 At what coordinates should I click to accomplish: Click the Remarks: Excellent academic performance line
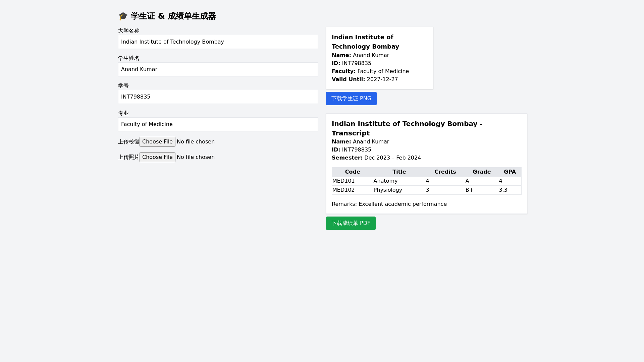[x=389, y=204]
